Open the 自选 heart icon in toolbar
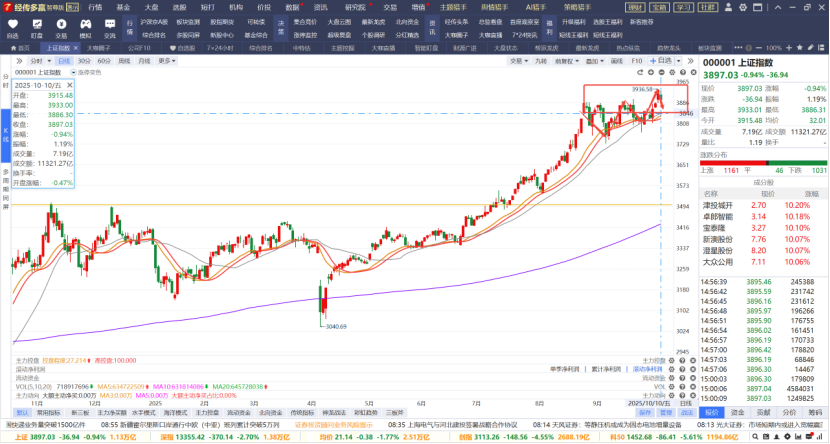The image size is (830, 444). pos(13,25)
